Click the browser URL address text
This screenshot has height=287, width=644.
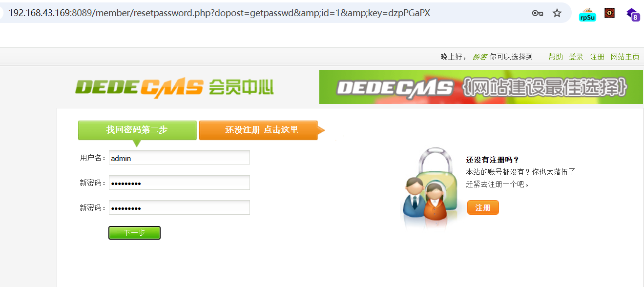[x=219, y=13]
